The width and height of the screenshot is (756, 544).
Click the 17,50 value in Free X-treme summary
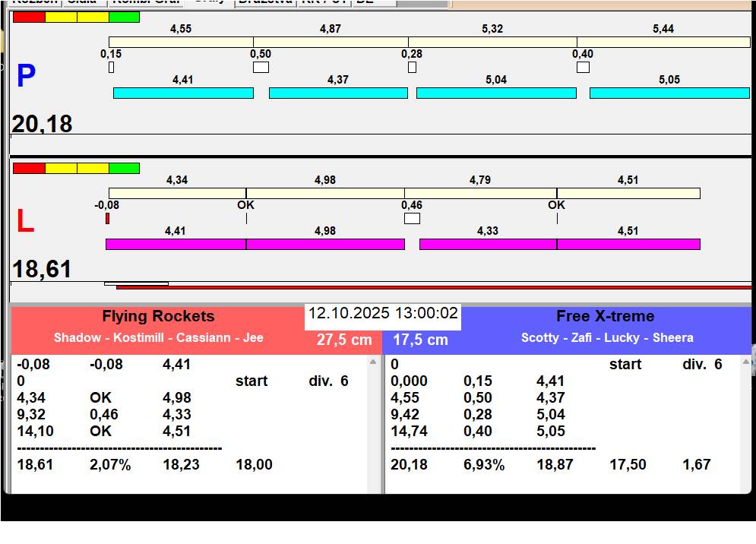pyautogui.click(x=628, y=465)
